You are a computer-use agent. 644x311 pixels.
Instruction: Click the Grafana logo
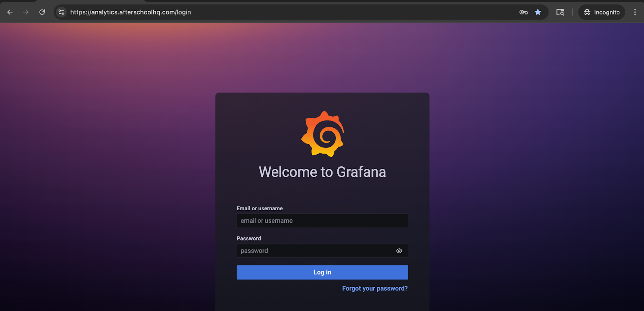(x=322, y=134)
